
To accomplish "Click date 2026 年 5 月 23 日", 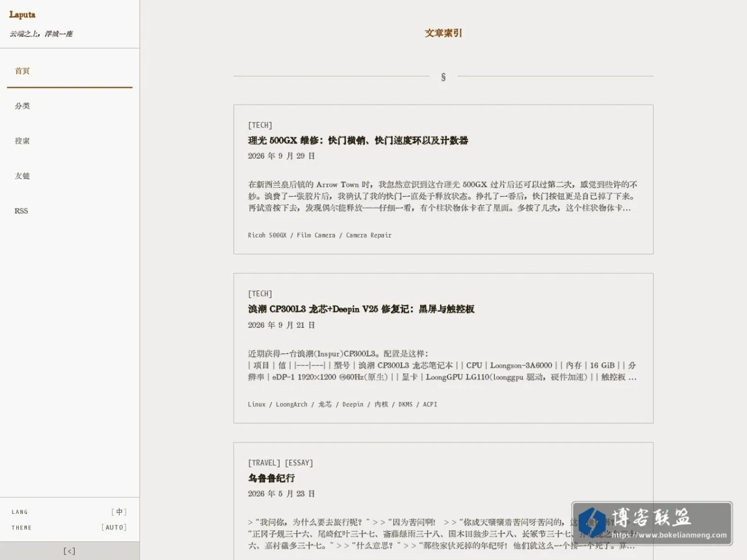I will 281,493.
